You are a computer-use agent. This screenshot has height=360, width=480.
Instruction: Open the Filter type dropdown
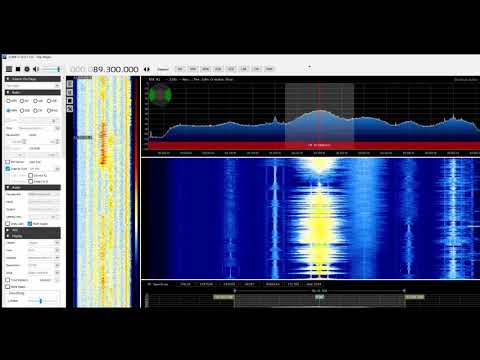(39, 128)
